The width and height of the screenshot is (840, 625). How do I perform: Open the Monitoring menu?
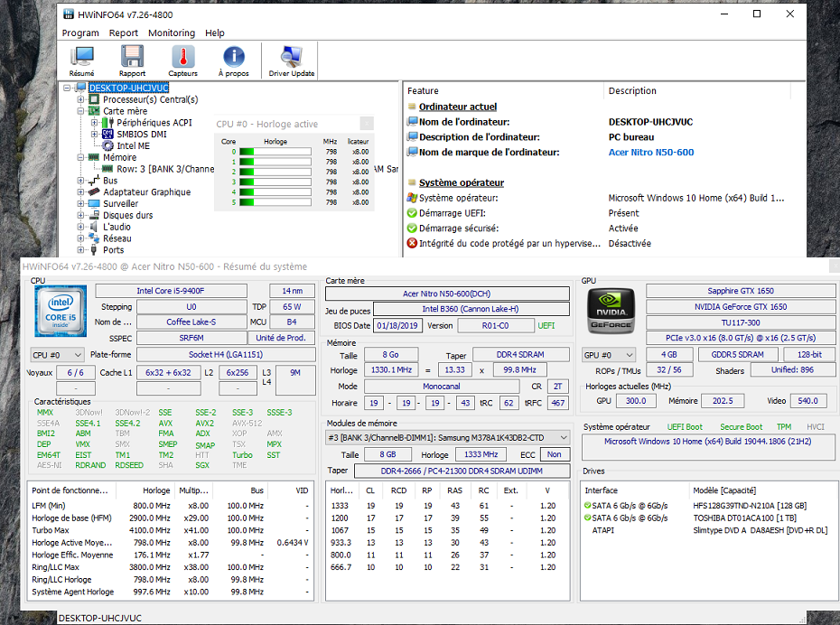[172, 33]
